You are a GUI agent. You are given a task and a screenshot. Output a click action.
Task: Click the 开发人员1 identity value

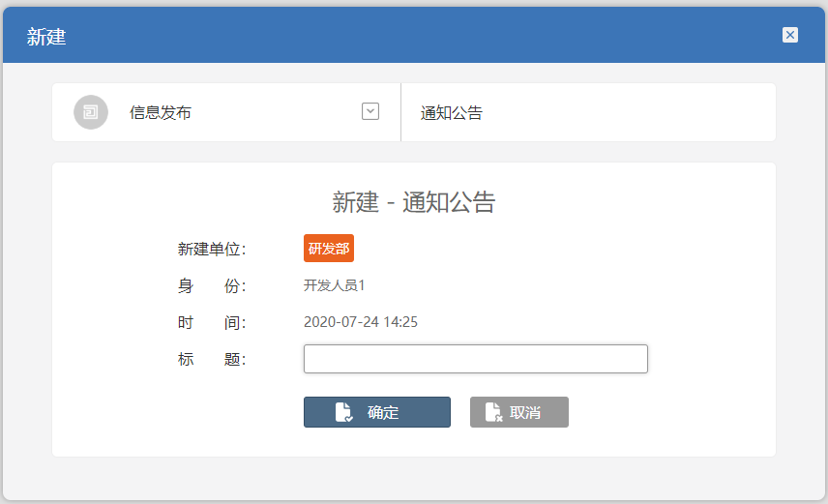(x=335, y=285)
